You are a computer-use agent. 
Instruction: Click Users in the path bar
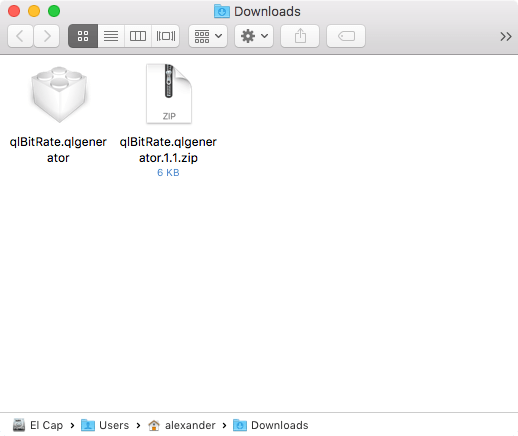coord(105,425)
